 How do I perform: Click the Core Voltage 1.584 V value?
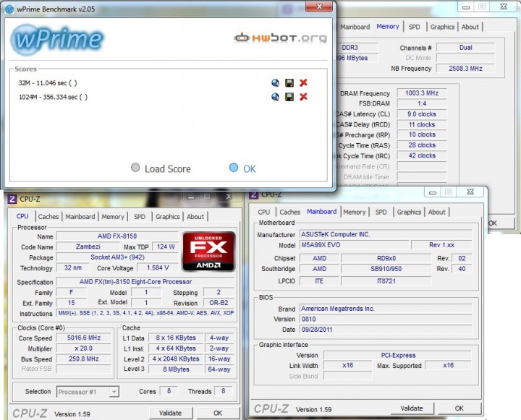click(158, 267)
